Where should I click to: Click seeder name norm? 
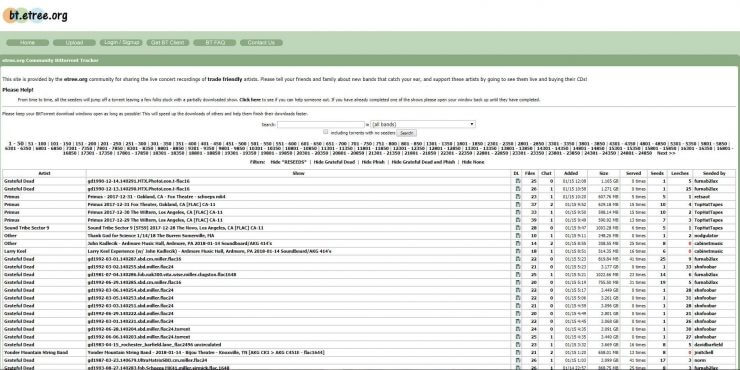[698, 360]
